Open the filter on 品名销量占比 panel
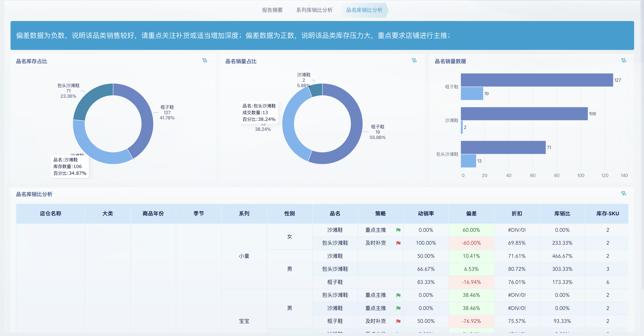644x336 pixels. point(415,61)
